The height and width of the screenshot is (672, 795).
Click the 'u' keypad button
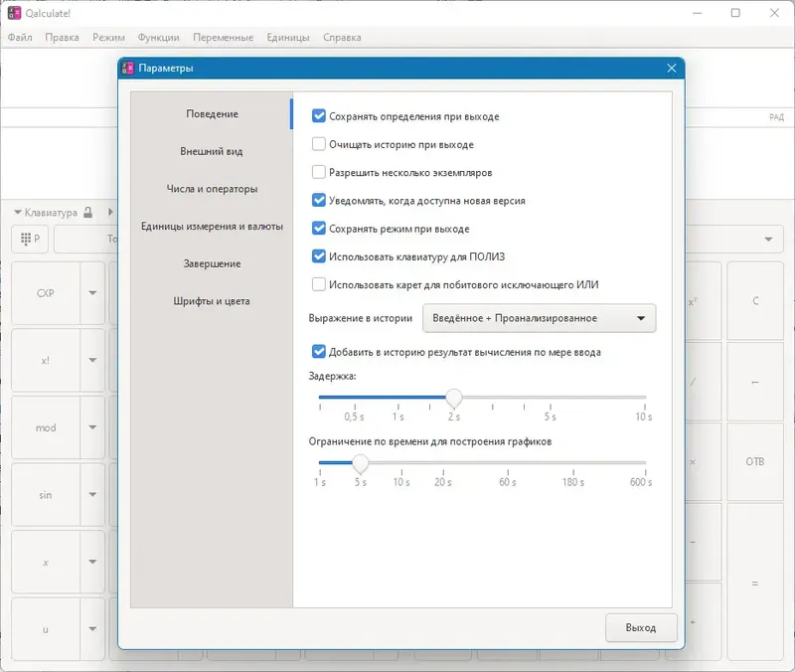(x=46, y=629)
